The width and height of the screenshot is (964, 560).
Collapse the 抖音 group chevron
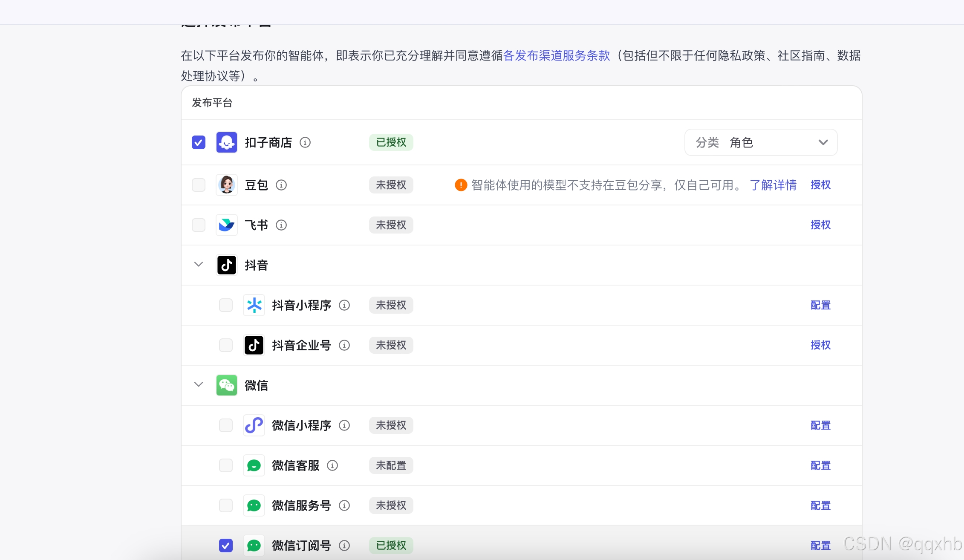pos(199,264)
